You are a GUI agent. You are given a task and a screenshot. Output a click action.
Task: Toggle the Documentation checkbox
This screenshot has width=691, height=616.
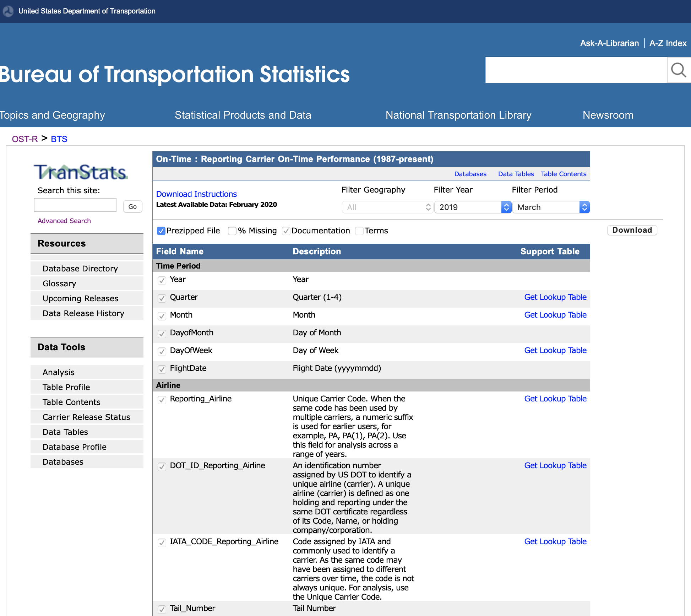coord(286,231)
